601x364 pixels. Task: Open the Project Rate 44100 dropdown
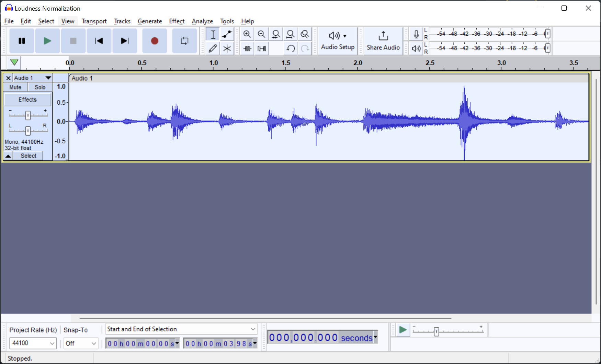click(x=33, y=343)
